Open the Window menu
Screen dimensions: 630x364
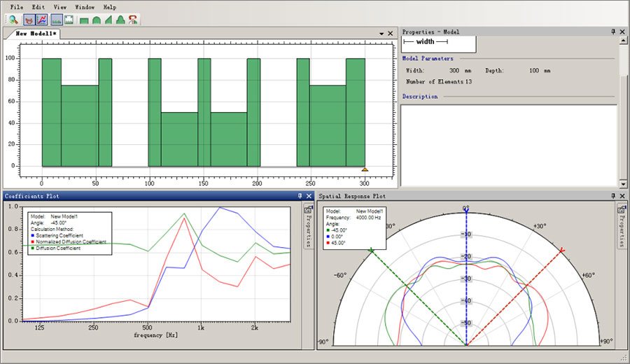85,7
